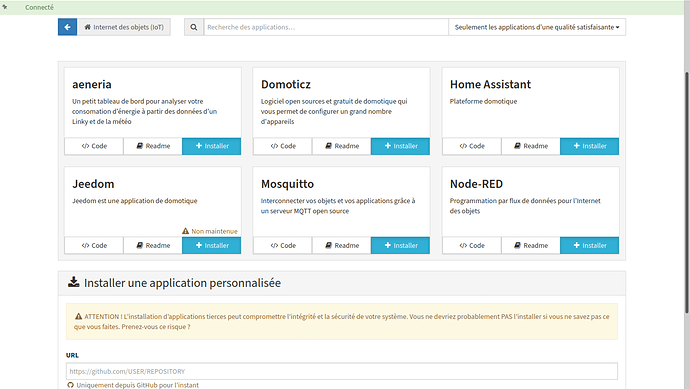The width and height of the screenshot is (690, 389).
Task: View Code for Domoticz
Action: (283, 146)
